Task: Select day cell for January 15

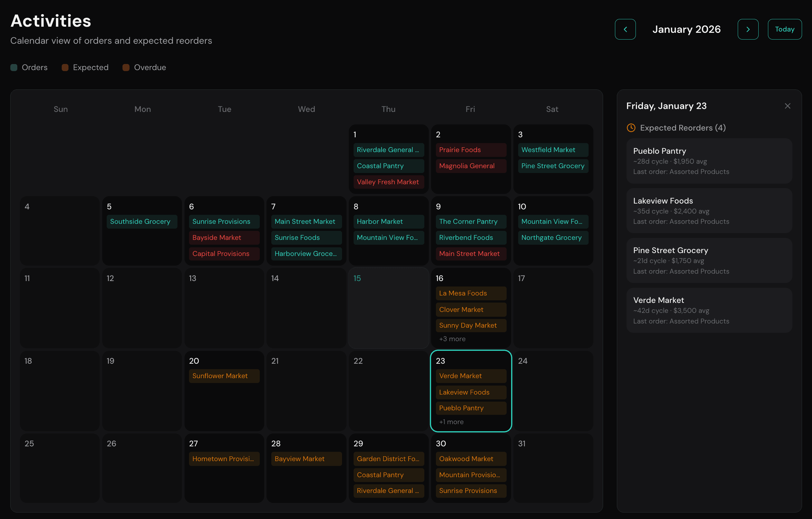Action: pos(388,308)
